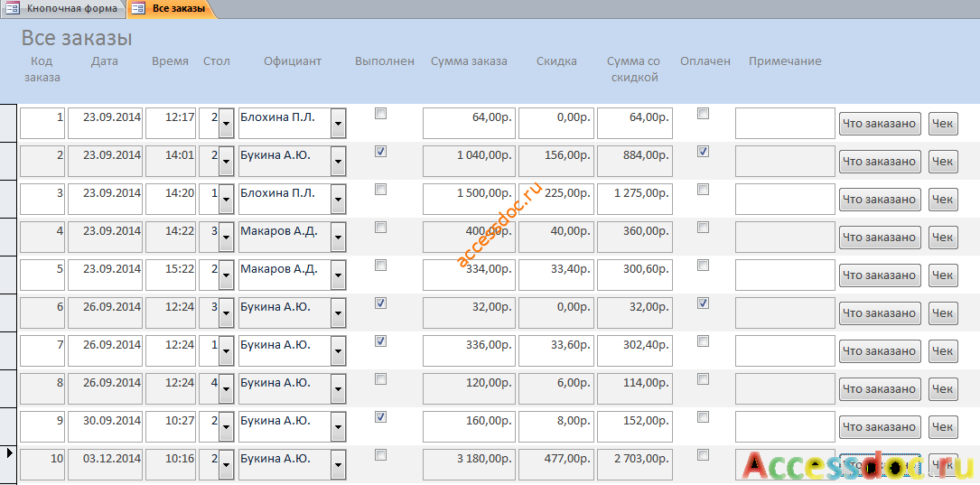Switch to the Кнопочная форма tab
This screenshot has height=485, width=980.
pyautogui.click(x=72, y=9)
